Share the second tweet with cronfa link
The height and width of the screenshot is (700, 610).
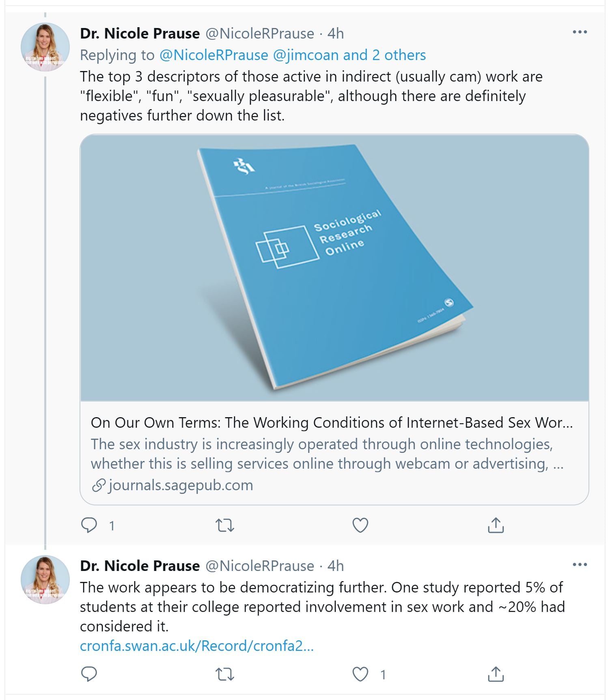496,674
